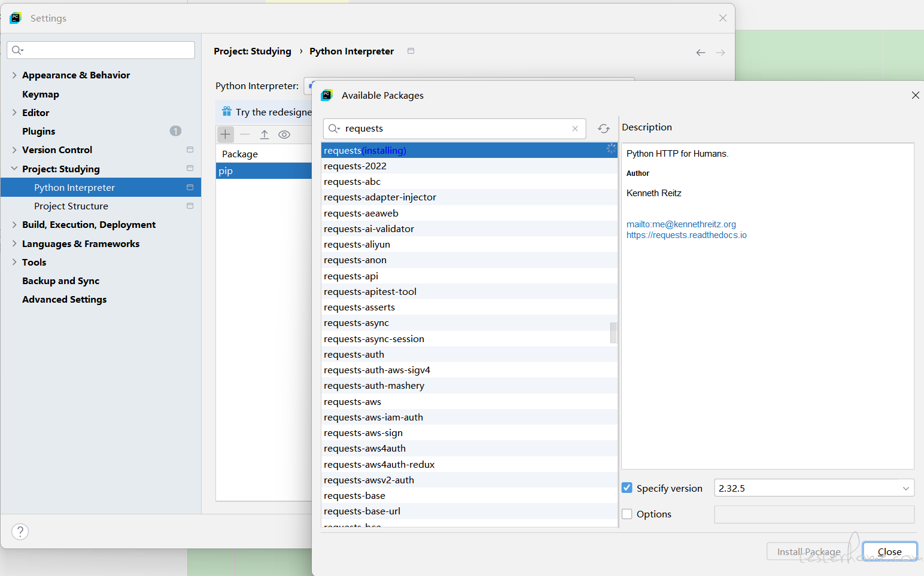Navigate back with the left arrow
This screenshot has height=576, width=924.
tap(701, 53)
